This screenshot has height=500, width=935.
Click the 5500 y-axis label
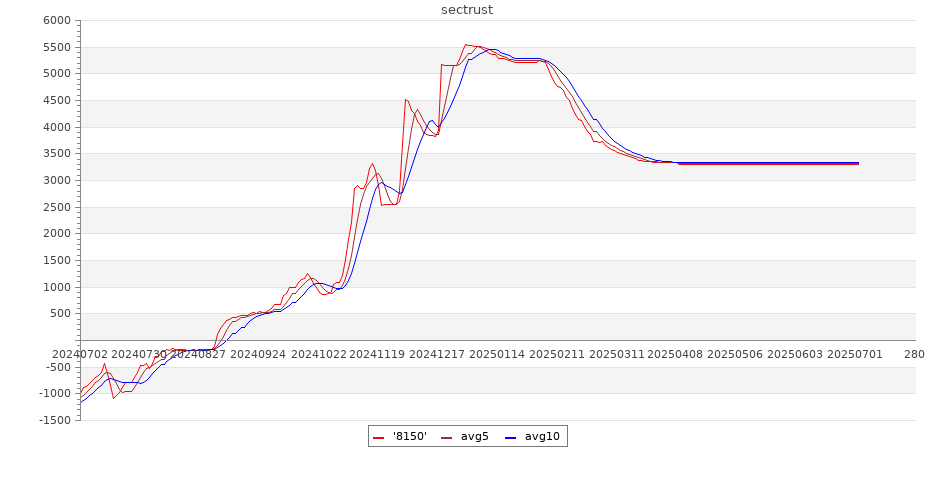[x=57, y=47]
